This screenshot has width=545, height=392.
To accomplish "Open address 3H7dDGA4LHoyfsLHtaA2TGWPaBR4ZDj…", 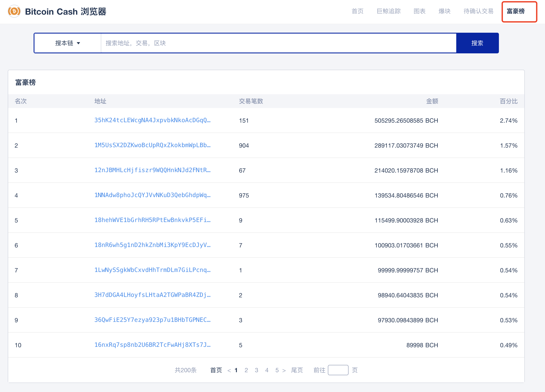I will pos(152,295).
